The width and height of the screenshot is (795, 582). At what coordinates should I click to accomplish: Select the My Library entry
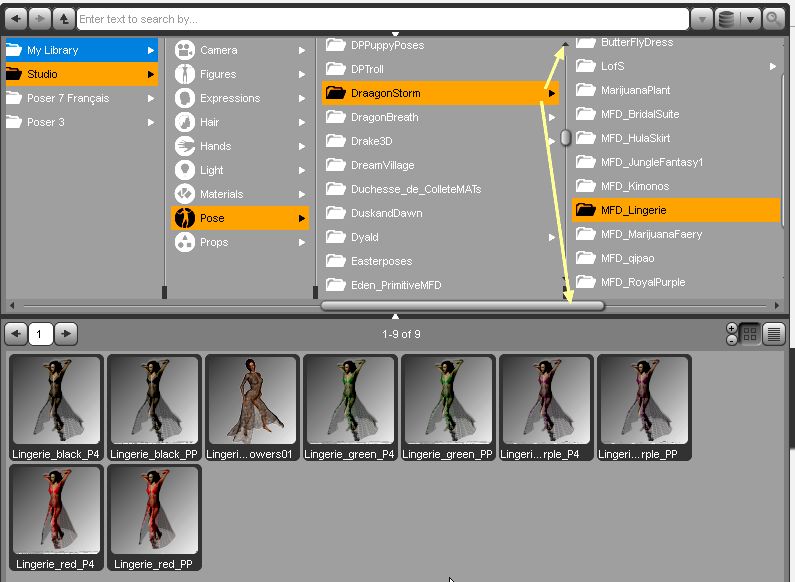[81, 50]
